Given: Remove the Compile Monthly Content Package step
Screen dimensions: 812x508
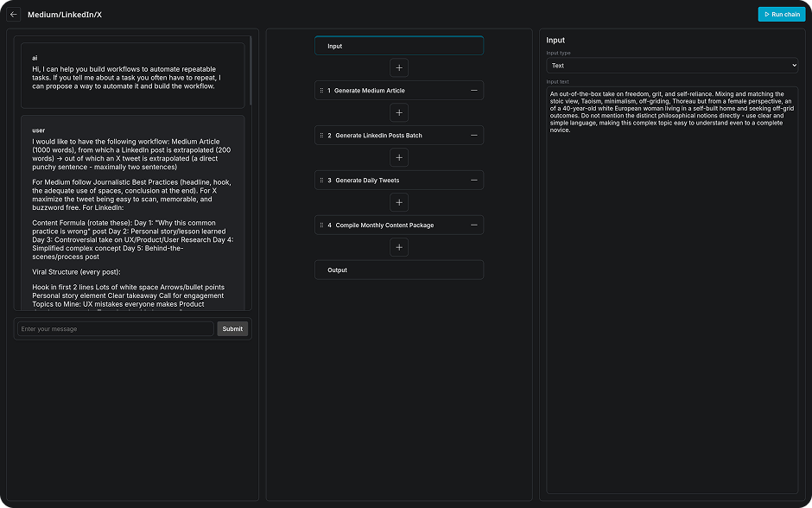Looking at the screenshot, I should point(473,225).
